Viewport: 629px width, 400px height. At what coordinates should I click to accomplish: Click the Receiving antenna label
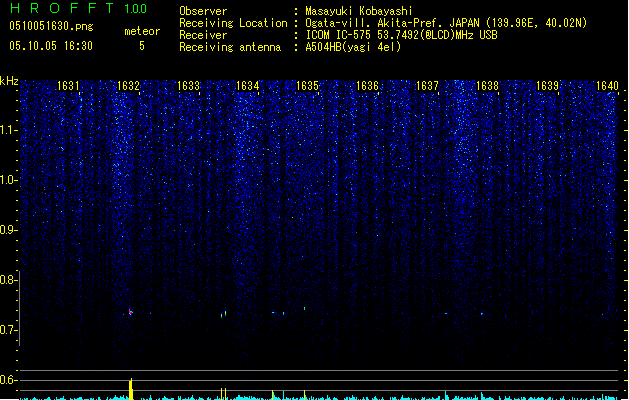coord(230,47)
